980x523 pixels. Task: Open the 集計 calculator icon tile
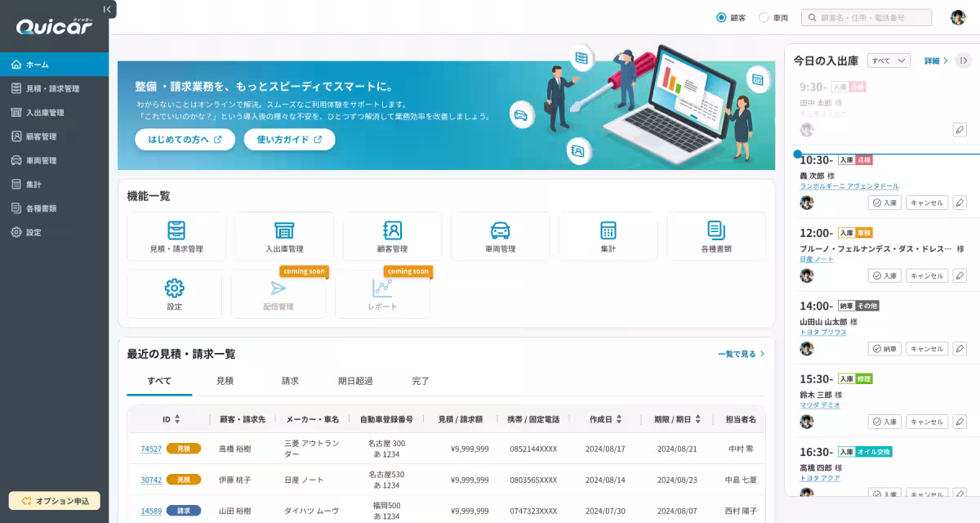pyautogui.click(x=608, y=230)
